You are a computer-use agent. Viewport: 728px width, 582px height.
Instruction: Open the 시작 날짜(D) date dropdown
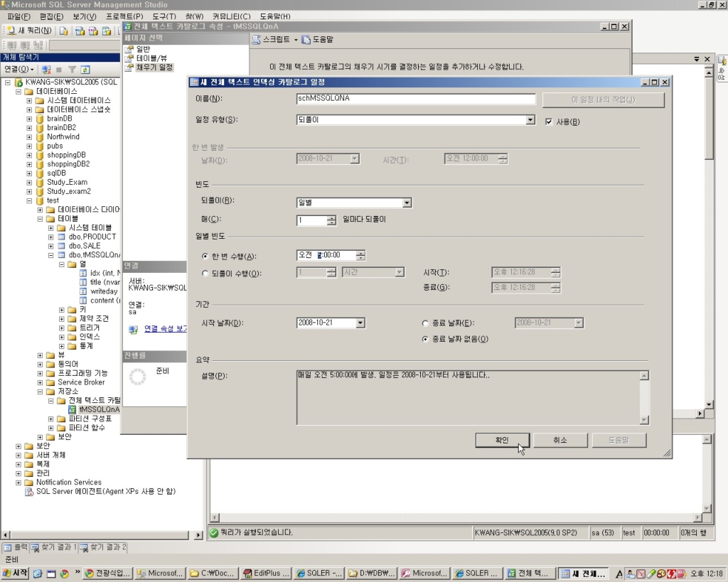pyautogui.click(x=360, y=323)
